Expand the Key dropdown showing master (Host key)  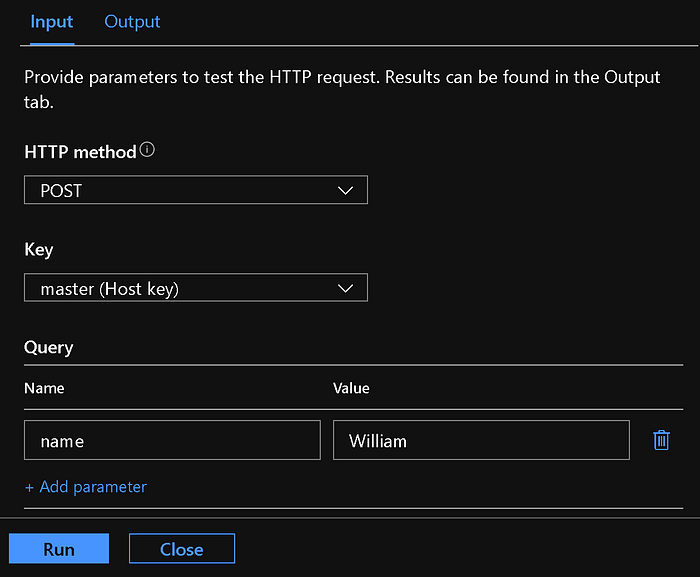tap(195, 288)
